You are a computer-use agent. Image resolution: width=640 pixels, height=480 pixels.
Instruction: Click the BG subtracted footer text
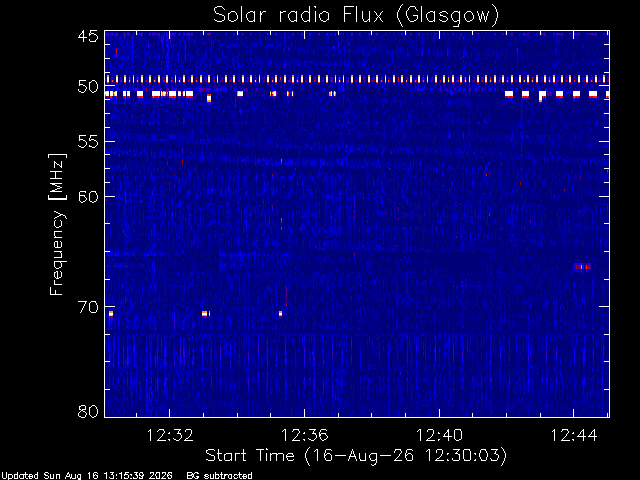click(220, 476)
